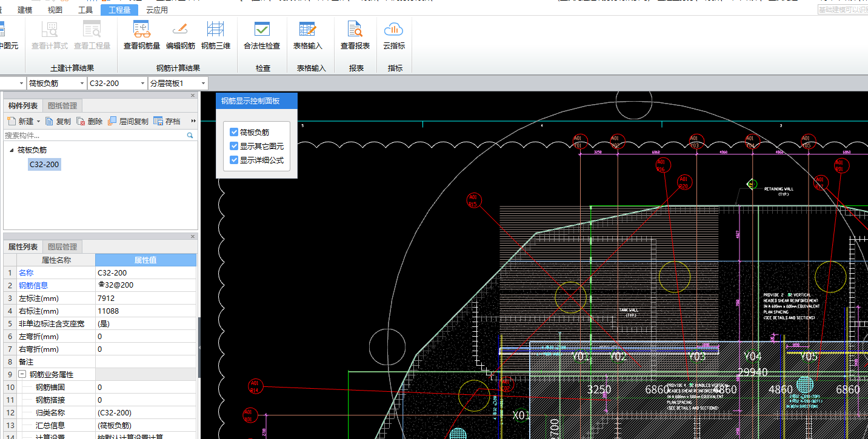Click the 搜索构件 search input field
The height and width of the screenshot is (439, 868).
point(95,136)
